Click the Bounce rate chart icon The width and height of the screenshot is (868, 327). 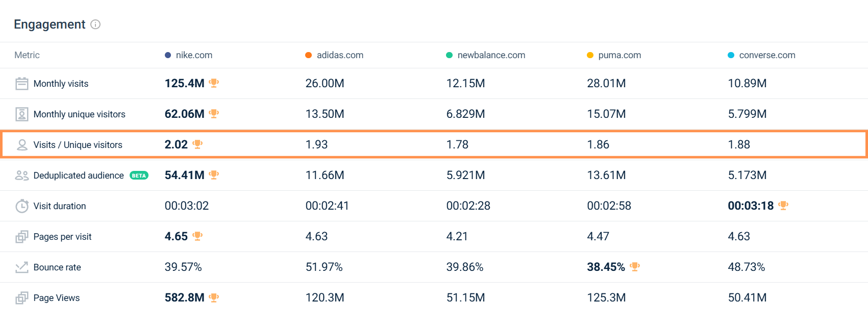pos(22,267)
